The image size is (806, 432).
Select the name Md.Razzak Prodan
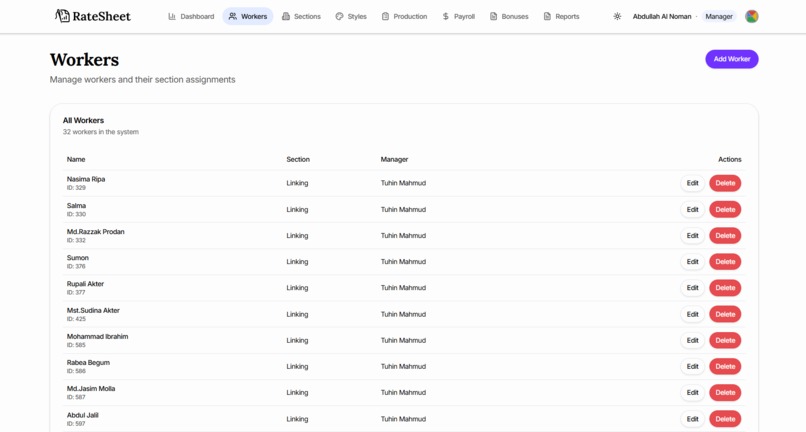tap(96, 231)
